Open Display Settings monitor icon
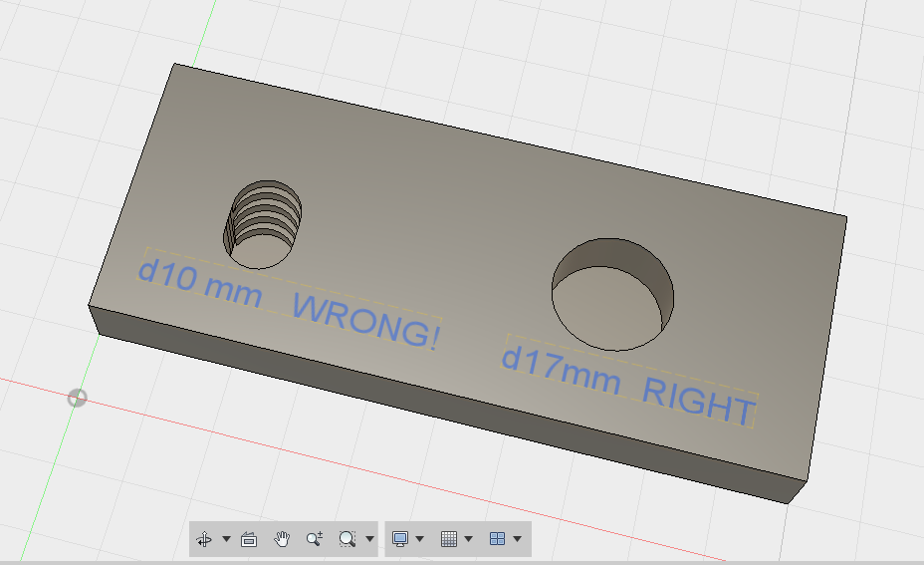This screenshot has height=565, width=924. pos(400,539)
